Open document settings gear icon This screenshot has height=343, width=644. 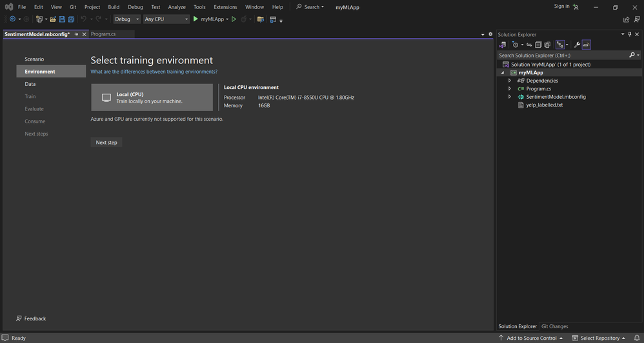coord(490,34)
